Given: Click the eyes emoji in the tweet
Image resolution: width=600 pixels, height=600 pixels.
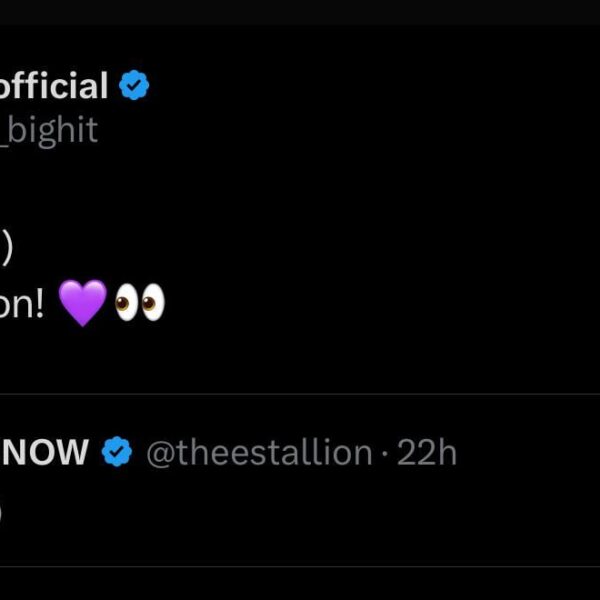Looking at the screenshot, I should [139, 302].
